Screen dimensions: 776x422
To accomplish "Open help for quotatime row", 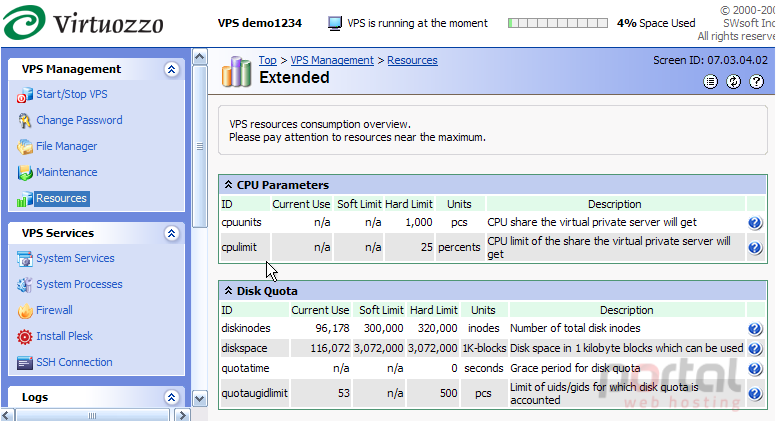I will [x=755, y=369].
